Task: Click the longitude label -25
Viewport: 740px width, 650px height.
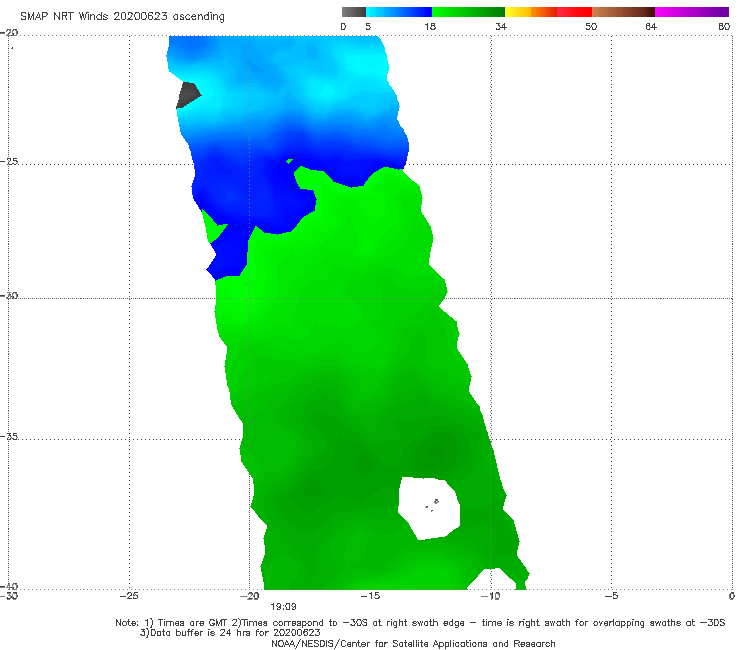Action: [129, 596]
